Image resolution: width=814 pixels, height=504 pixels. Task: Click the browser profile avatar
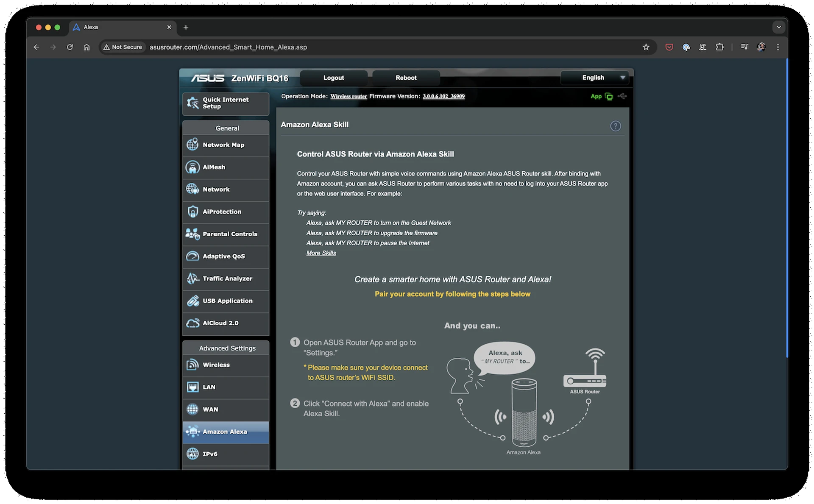click(x=761, y=47)
